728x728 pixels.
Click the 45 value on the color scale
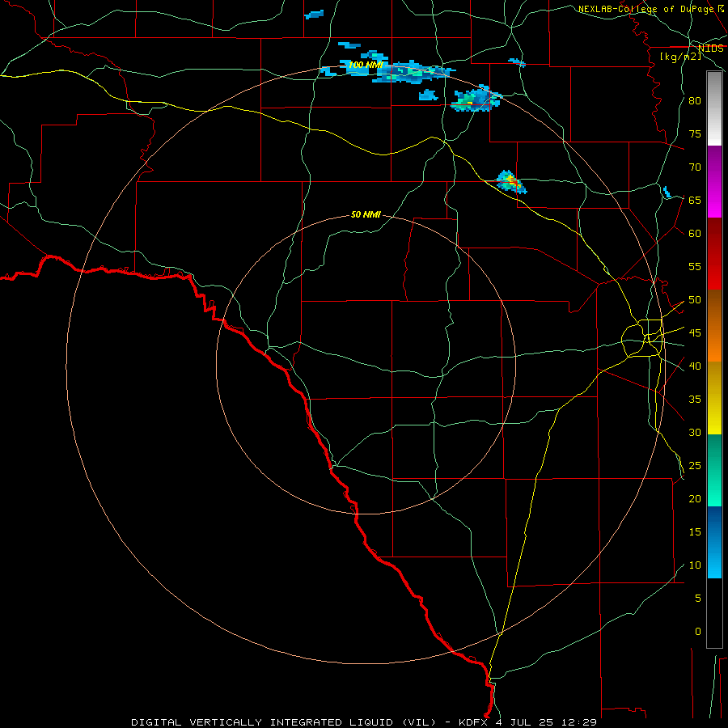pyautogui.click(x=695, y=333)
